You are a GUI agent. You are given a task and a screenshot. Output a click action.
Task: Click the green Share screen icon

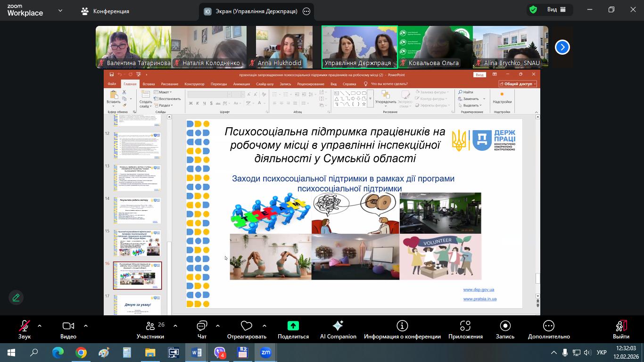tap(293, 326)
